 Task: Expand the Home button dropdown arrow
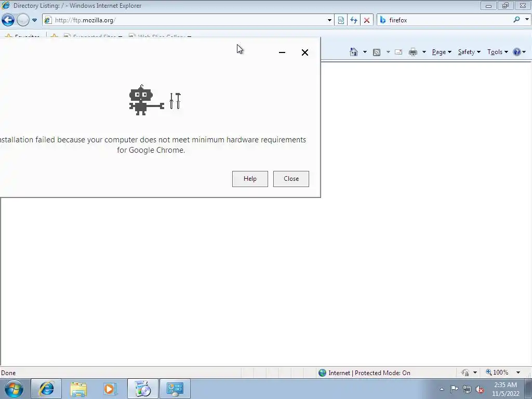pos(365,52)
